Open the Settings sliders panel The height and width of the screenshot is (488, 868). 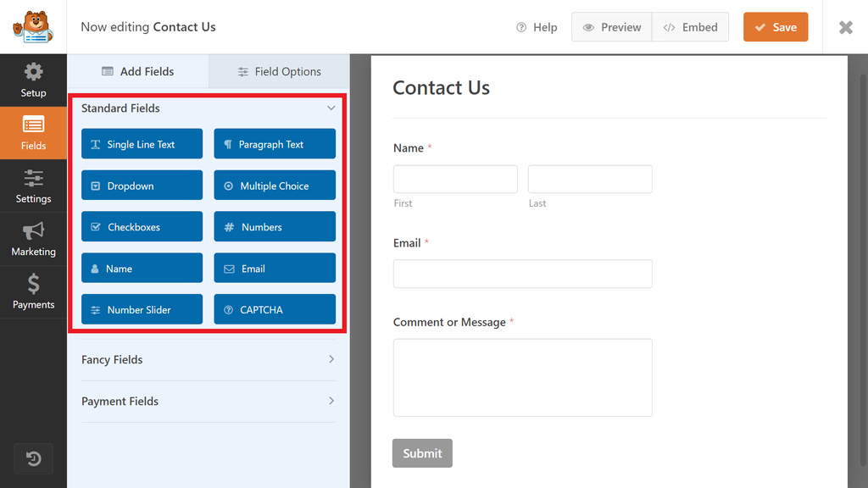tap(33, 186)
